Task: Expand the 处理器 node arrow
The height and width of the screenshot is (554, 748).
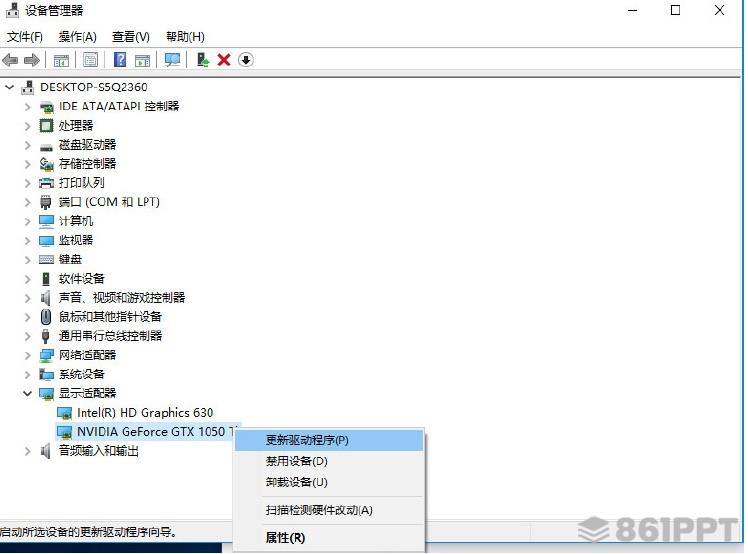Action: coord(28,126)
